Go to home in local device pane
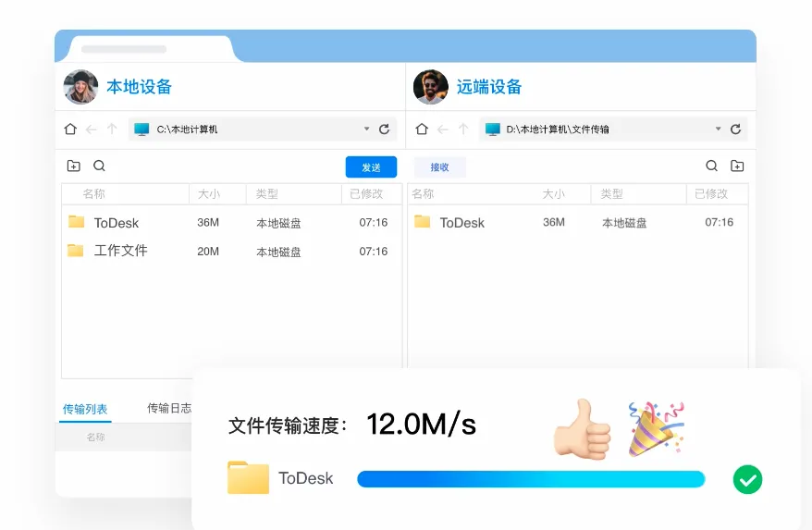812x530 pixels. 70,129
